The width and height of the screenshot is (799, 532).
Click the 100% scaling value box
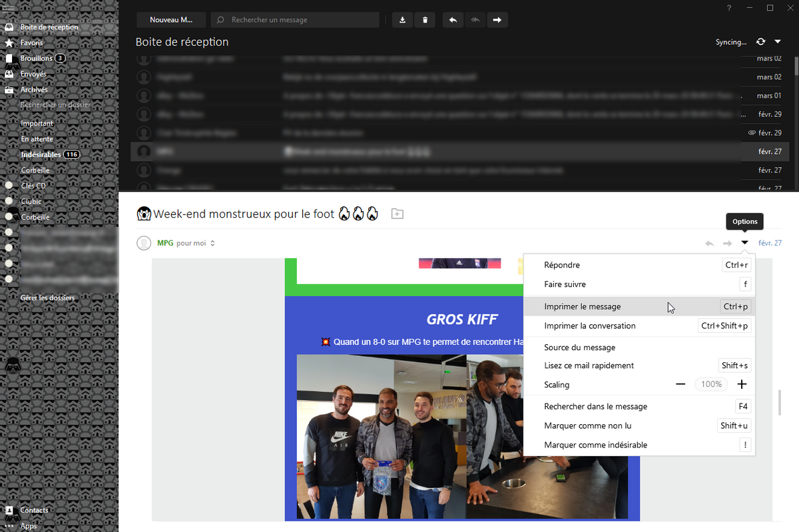pos(711,384)
